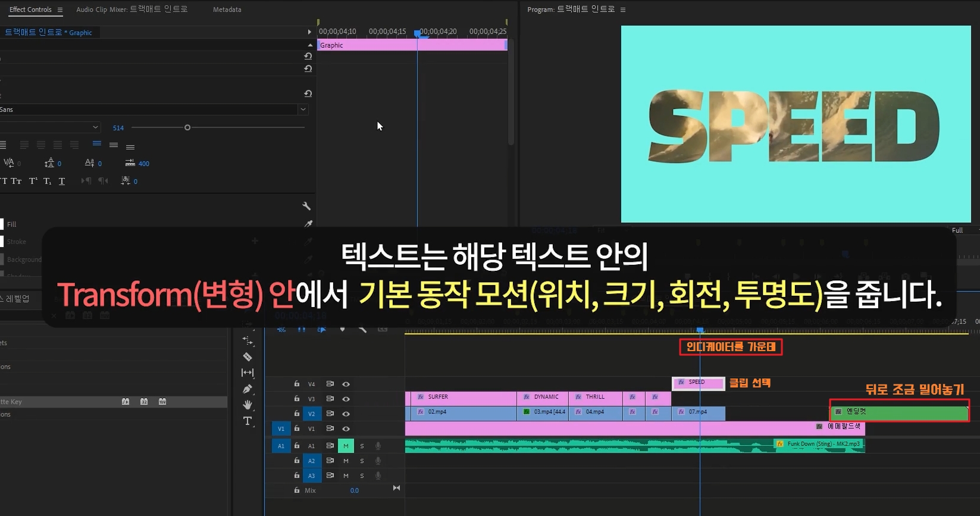Select the Slip tool
980x516 pixels.
(x=248, y=373)
